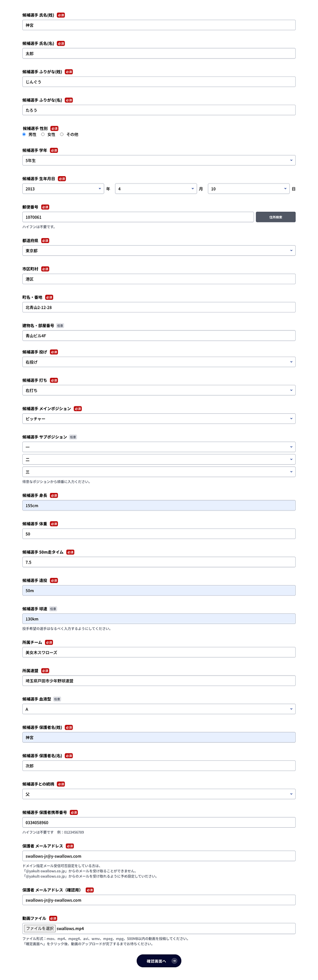Click the 保護者携帯番号 phone field
This screenshot has height=980, width=318.
pyautogui.click(x=158, y=822)
